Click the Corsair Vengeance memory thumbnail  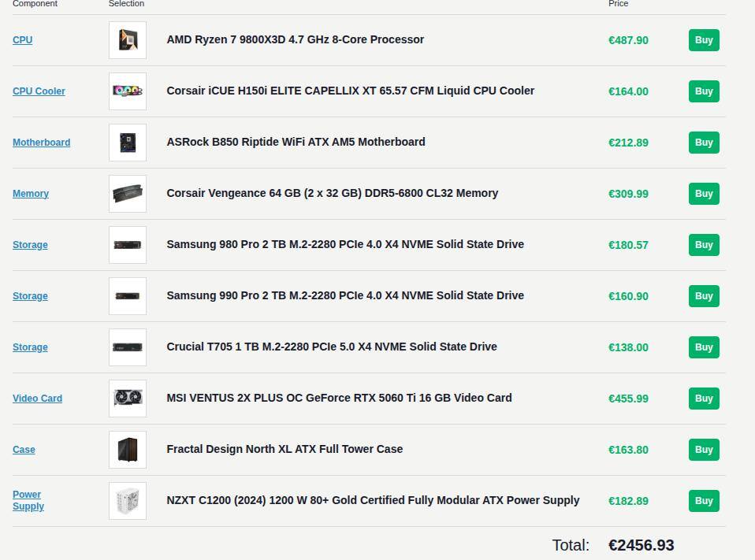(128, 194)
